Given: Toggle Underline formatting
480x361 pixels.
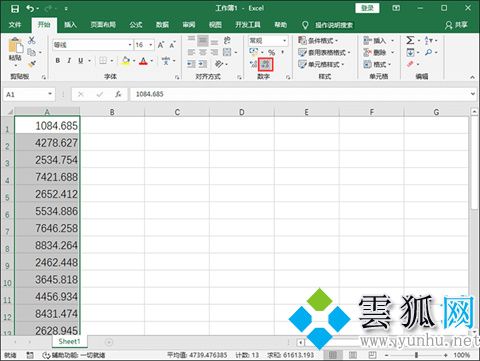Looking at the screenshot, I should [x=80, y=61].
